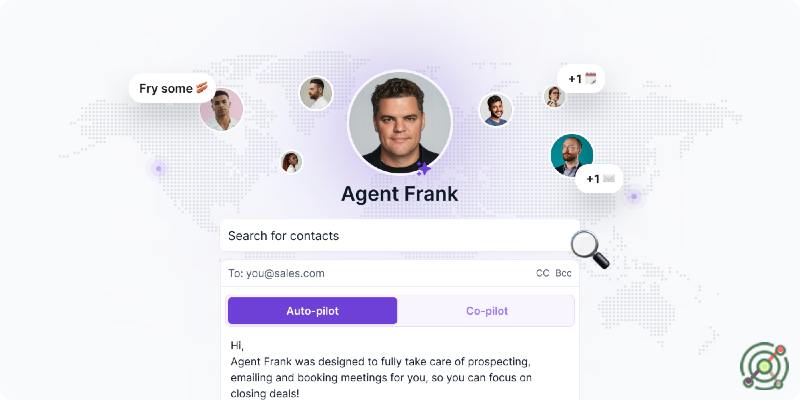
Task: Select the small avatar of the woman below left of Frank
Action: [x=291, y=162]
